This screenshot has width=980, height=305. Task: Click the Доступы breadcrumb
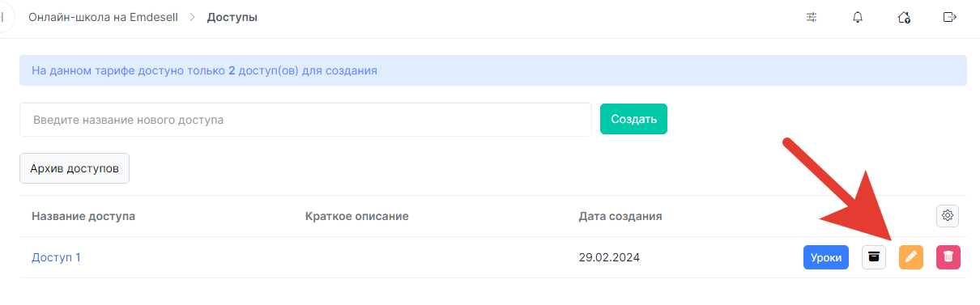[x=232, y=17]
